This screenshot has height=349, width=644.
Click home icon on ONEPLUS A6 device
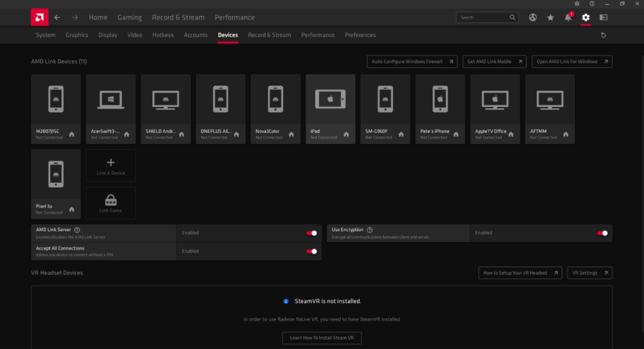click(236, 134)
